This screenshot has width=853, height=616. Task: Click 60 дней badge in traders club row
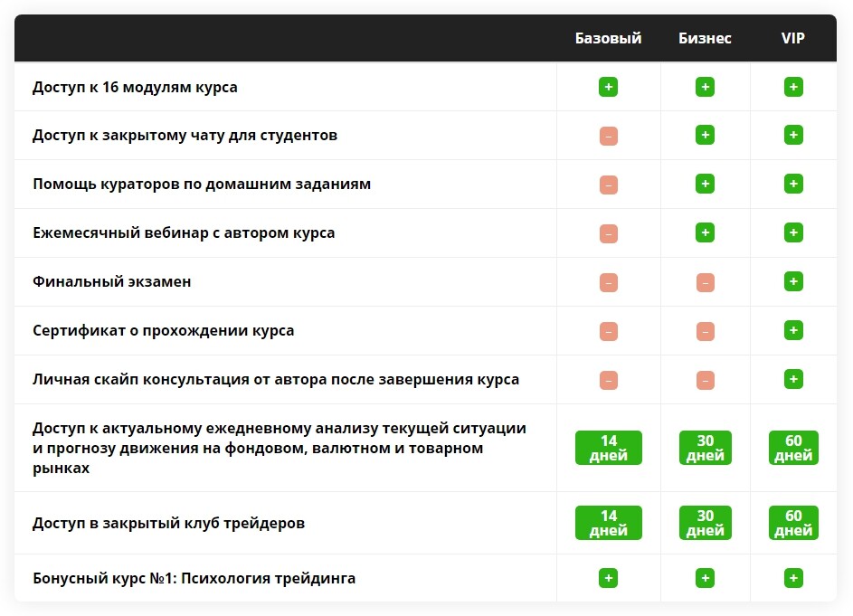pyautogui.click(x=793, y=523)
